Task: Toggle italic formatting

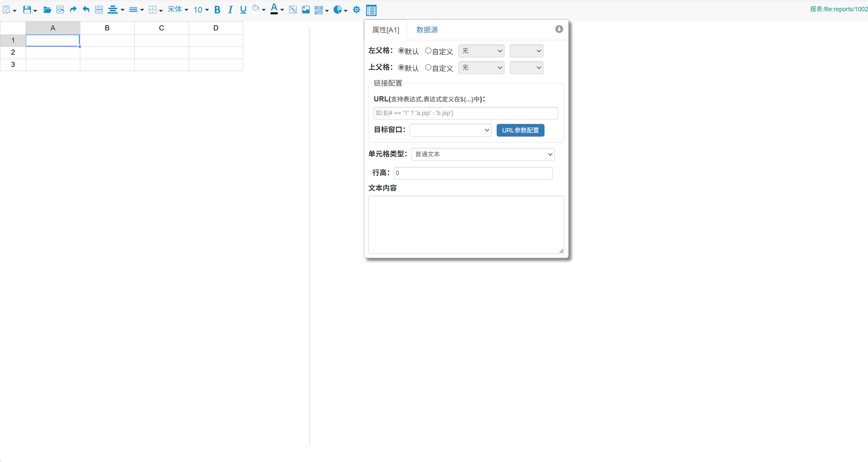Action: (x=230, y=10)
